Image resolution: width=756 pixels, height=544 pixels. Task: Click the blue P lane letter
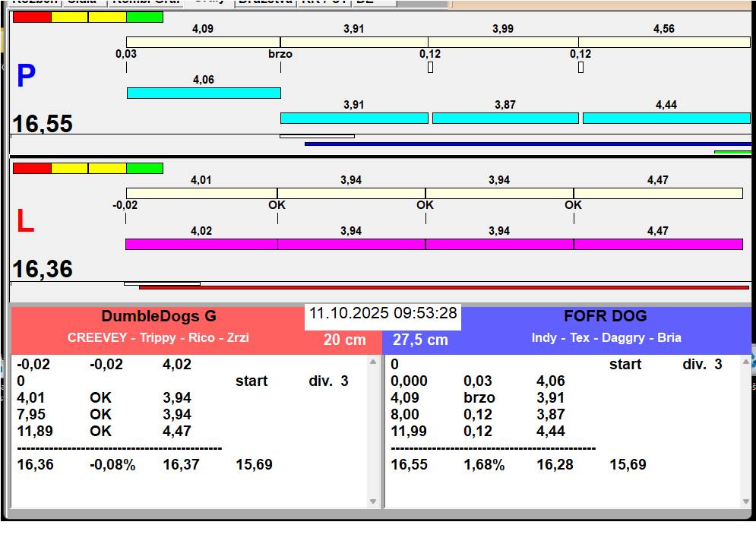(26, 77)
